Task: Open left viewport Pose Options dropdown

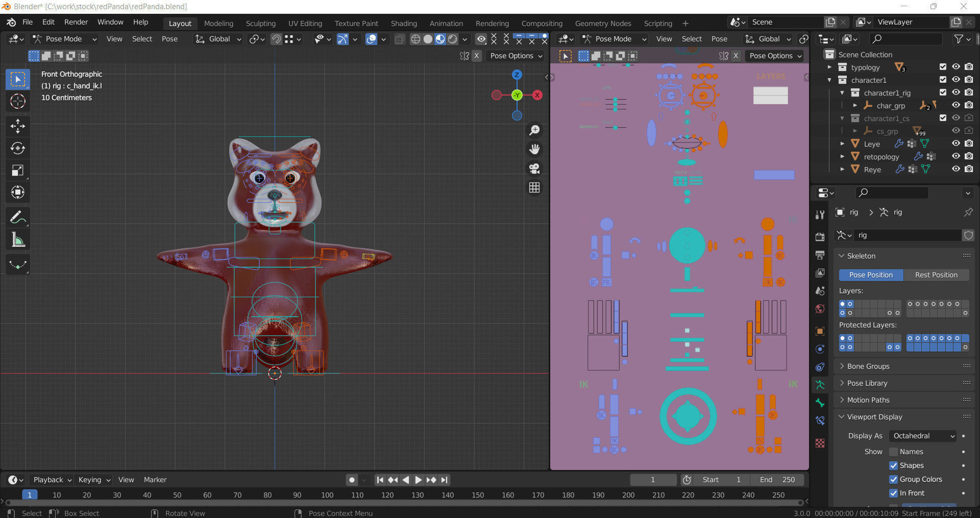Action: (516, 56)
